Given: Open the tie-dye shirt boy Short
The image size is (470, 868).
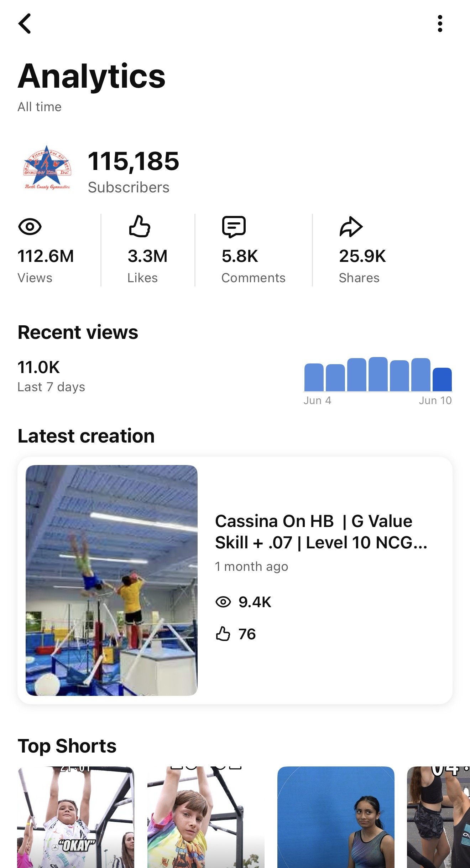Looking at the screenshot, I should tap(206, 817).
